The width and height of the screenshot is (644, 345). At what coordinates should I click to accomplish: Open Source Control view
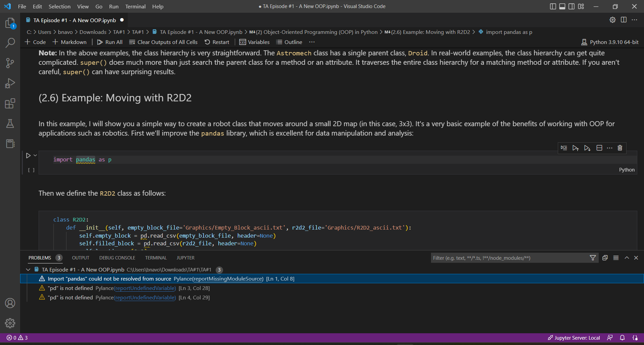10,63
